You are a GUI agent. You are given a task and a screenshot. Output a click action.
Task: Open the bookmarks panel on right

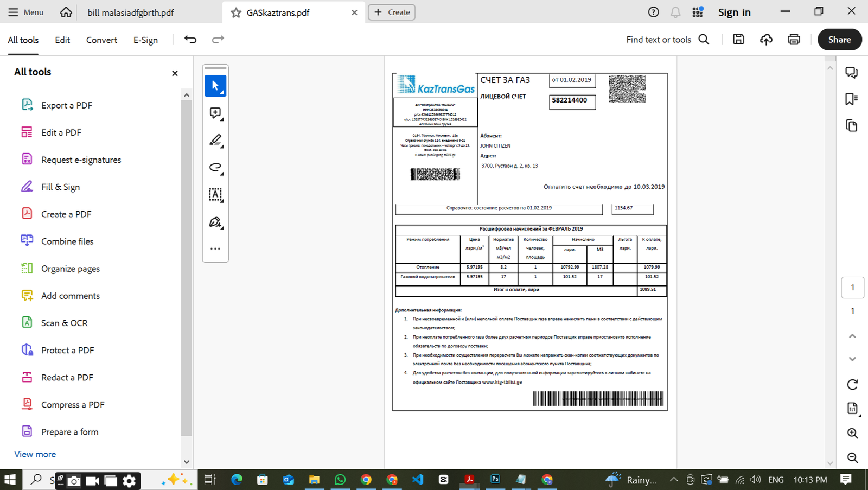[x=851, y=99]
